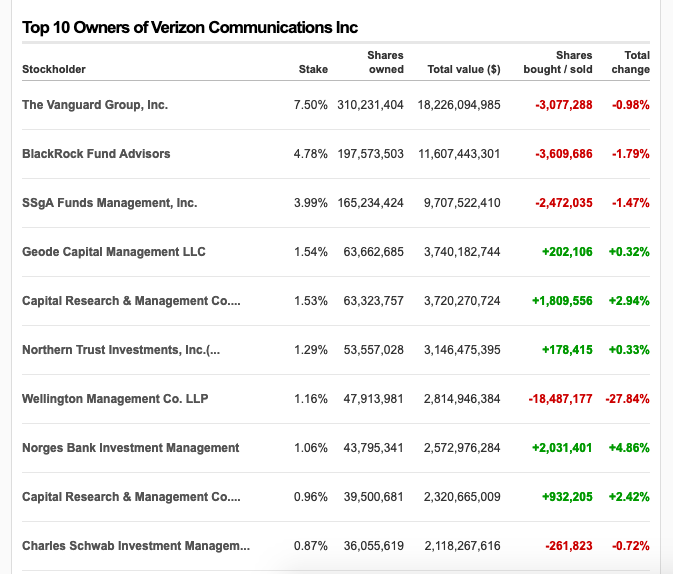Select the title Top 10 Owners of Verizon
The width and height of the screenshot is (673, 574).
(x=190, y=27)
